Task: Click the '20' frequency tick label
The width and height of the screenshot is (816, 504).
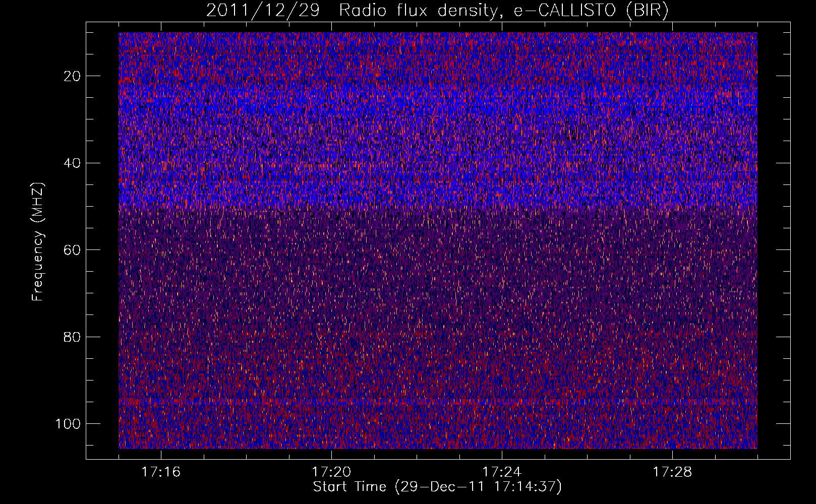Action: point(73,76)
